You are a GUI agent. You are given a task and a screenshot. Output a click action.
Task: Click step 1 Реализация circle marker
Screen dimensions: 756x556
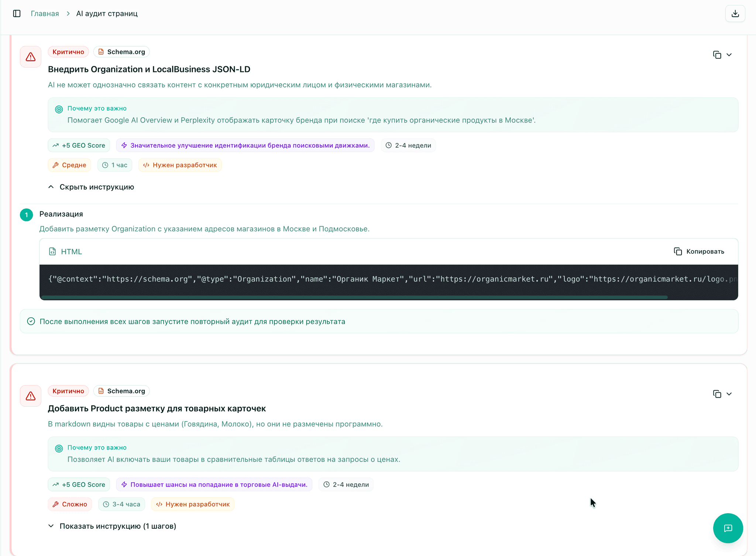pos(27,215)
